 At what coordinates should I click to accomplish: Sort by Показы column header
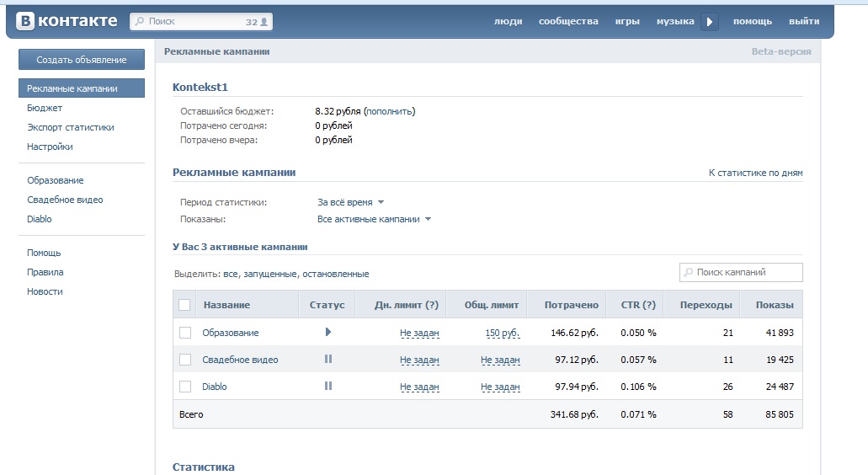[775, 305]
